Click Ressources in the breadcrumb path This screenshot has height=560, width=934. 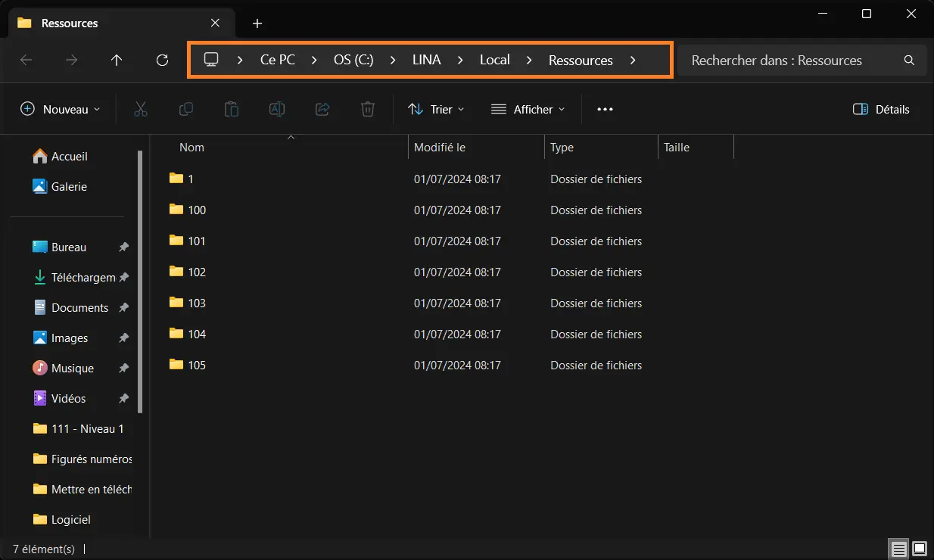[581, 60]
